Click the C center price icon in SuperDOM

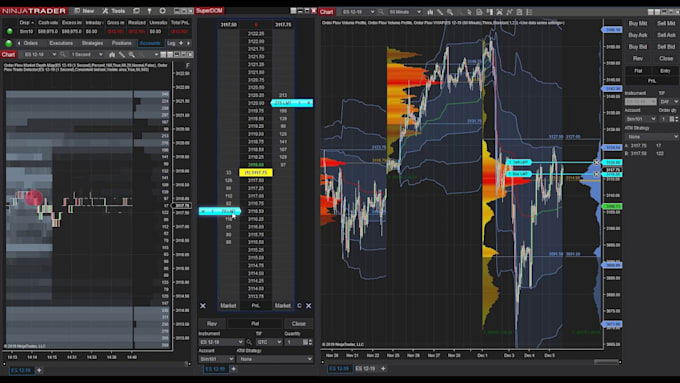click(x=299, y=306)
